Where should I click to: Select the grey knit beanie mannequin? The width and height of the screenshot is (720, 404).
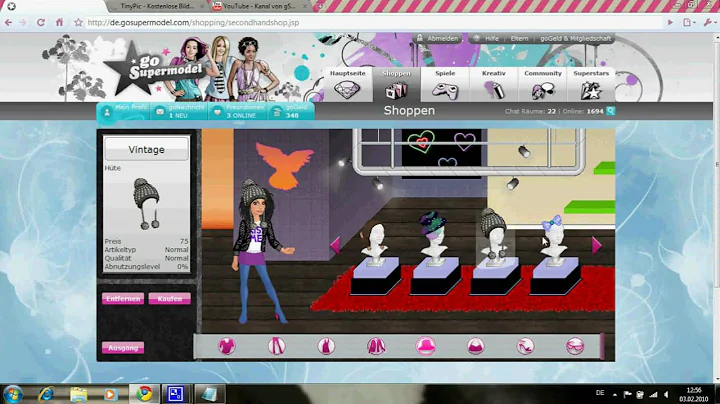(495, 236)
